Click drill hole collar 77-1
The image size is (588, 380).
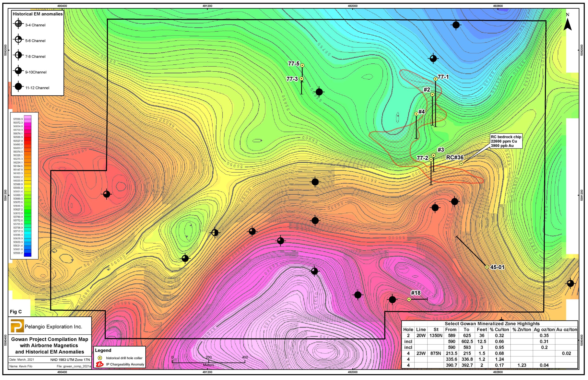pos(435,79)
